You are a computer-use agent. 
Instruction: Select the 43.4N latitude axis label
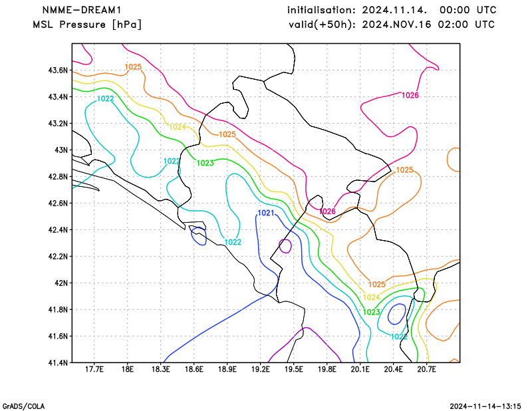click(x=58, y=96)
